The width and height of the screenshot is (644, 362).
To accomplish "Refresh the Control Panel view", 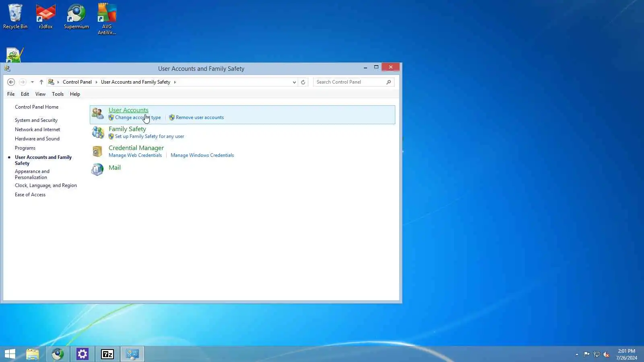I will pos(303,82).
